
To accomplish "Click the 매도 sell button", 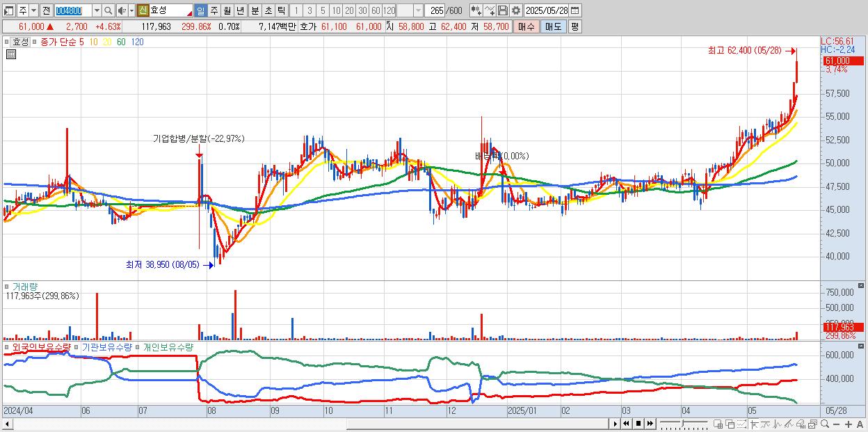I will click(553, 26).
